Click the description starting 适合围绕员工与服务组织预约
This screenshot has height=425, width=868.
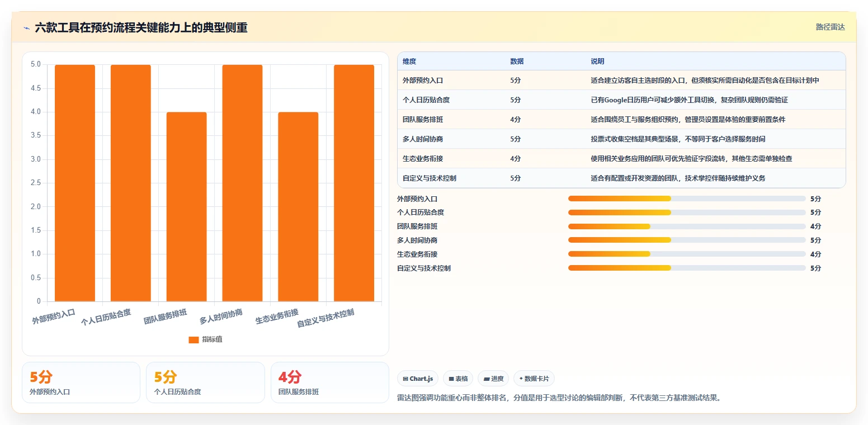688,120
